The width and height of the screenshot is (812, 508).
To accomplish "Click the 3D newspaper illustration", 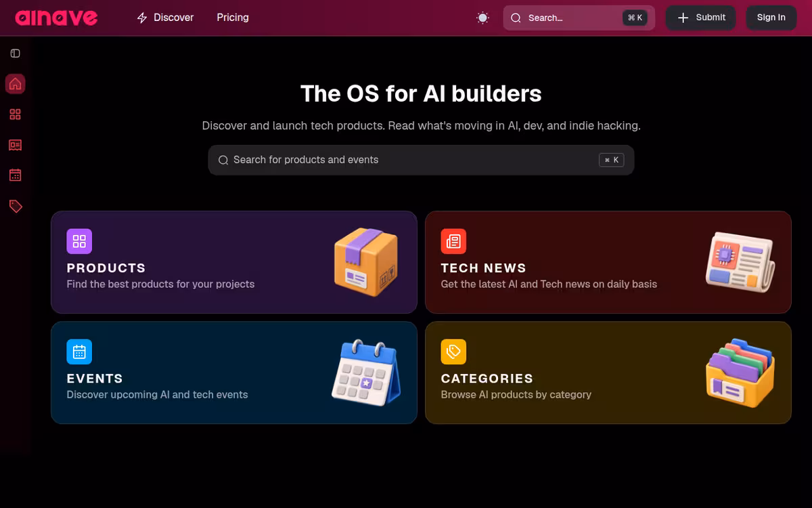I will 740,261.
